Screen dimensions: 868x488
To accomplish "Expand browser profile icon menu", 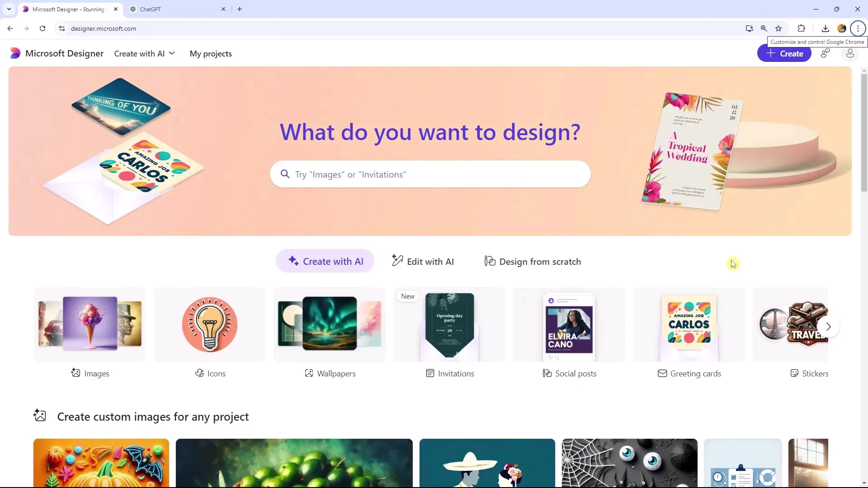I will pos(842,28).
